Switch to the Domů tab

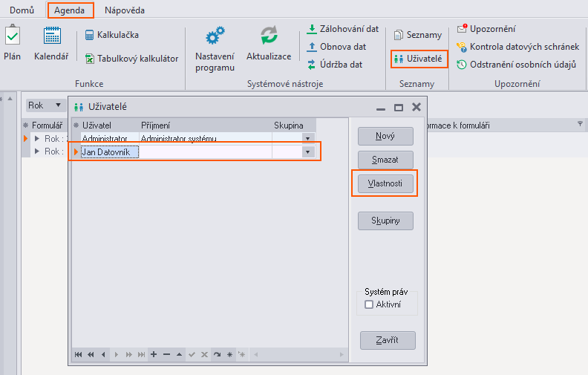pos(22,10)
